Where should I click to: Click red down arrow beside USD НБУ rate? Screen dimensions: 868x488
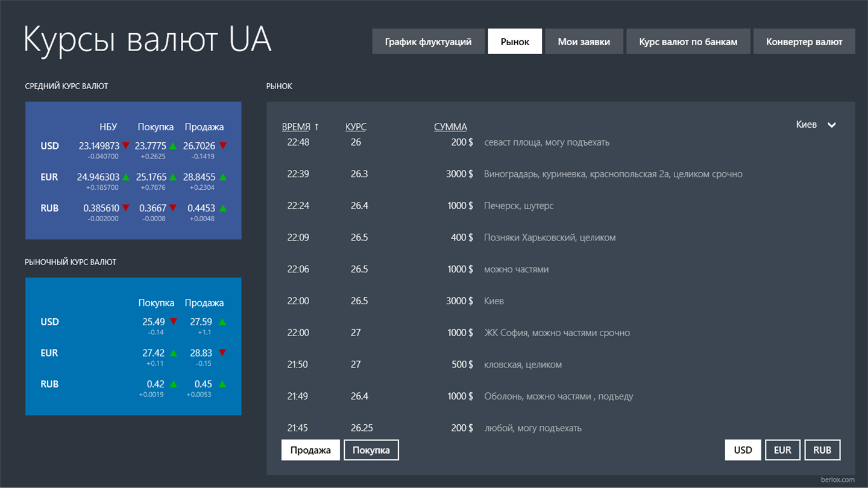coord(126,146)
